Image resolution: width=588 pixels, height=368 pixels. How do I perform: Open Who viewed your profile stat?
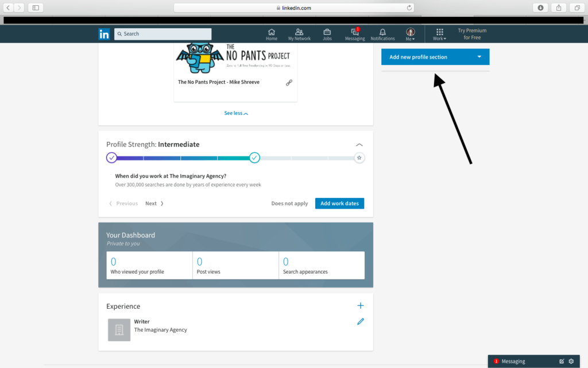(149, 265)
